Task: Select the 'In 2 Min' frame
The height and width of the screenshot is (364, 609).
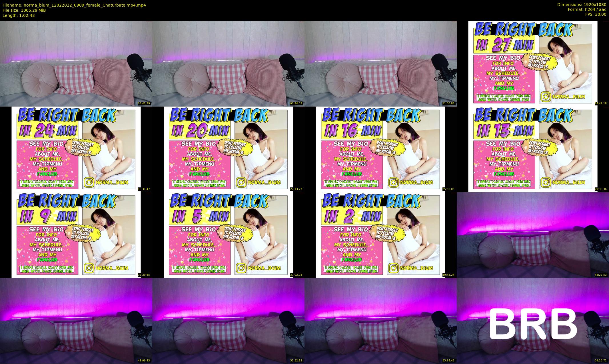Action: tap(380, 235)
